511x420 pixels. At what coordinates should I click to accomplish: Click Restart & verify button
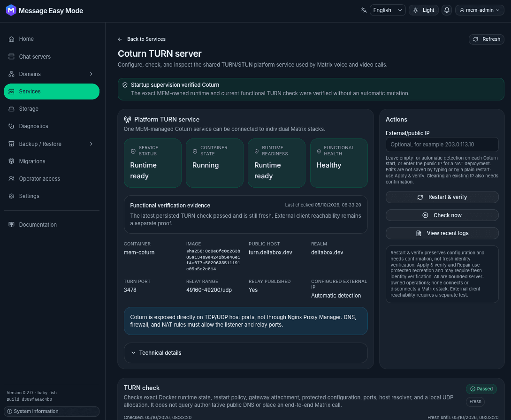coord(442,197)
